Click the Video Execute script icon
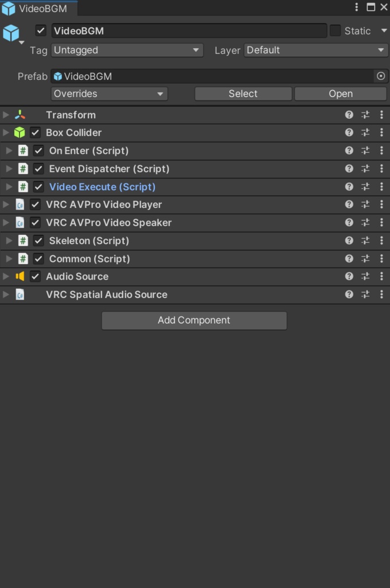Image resolution: width=390 pixels, height=588 pixels. (x=23, y=187)
